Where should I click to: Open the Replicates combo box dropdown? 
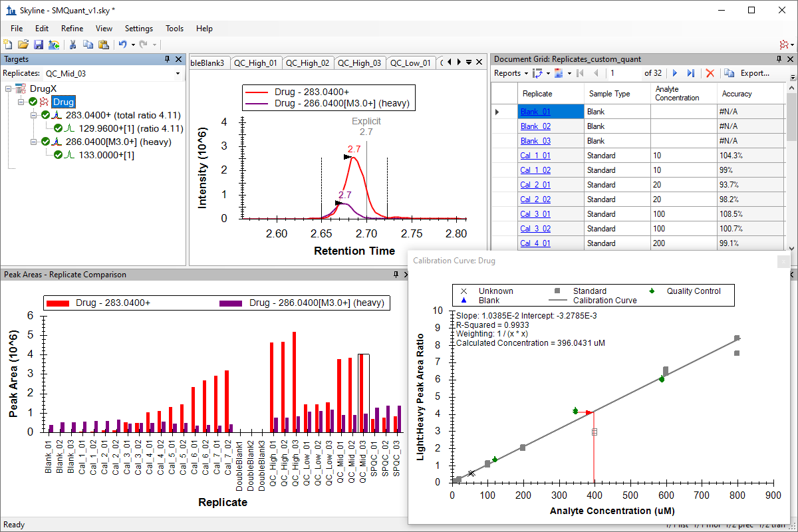pos(178,73)
